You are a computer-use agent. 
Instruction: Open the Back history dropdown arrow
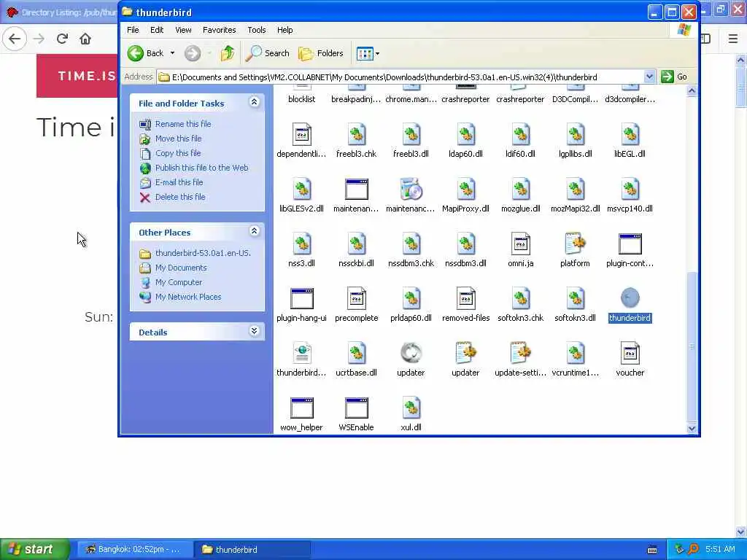172,53
